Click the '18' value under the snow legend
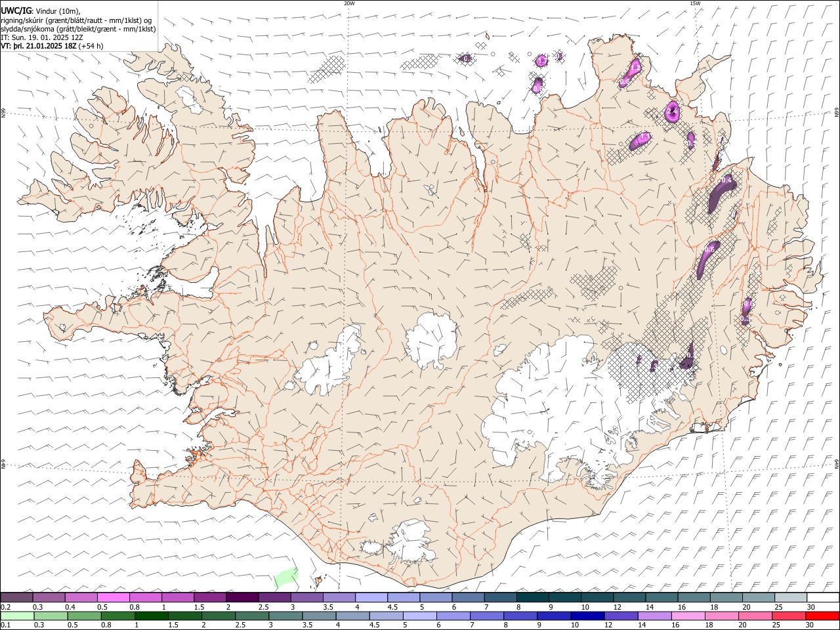This screenshot has height=630, width=840. click(x=714, y=607)
